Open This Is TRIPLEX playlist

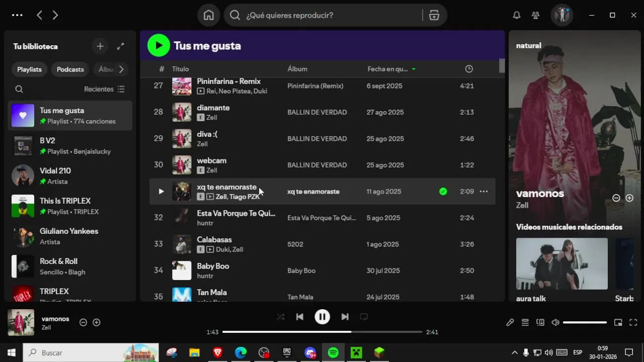[70, 206]
